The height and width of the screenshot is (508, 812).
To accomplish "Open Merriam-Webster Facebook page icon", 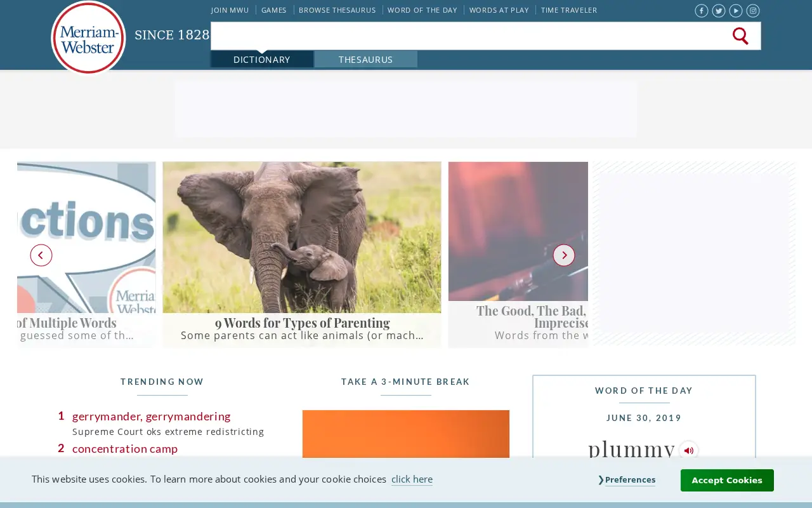I will coord(701,11).
